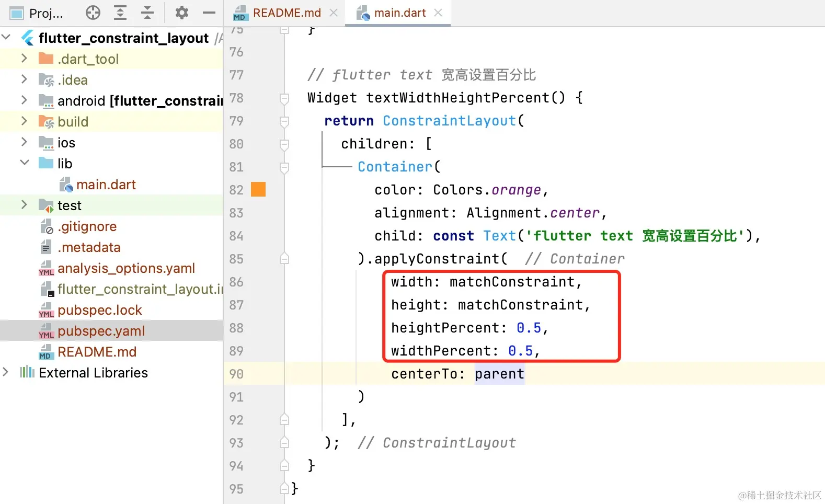
Task: Fold the textWidthHeightPercent function at line 78
Action: (284, 98)
